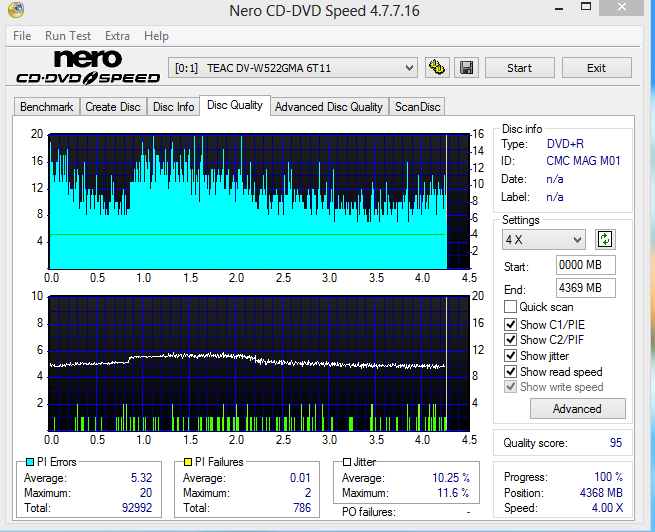Open the 4 X speed dropdown
The width and height of the screenshot is (655, 532).
click(x=543, y=240)
